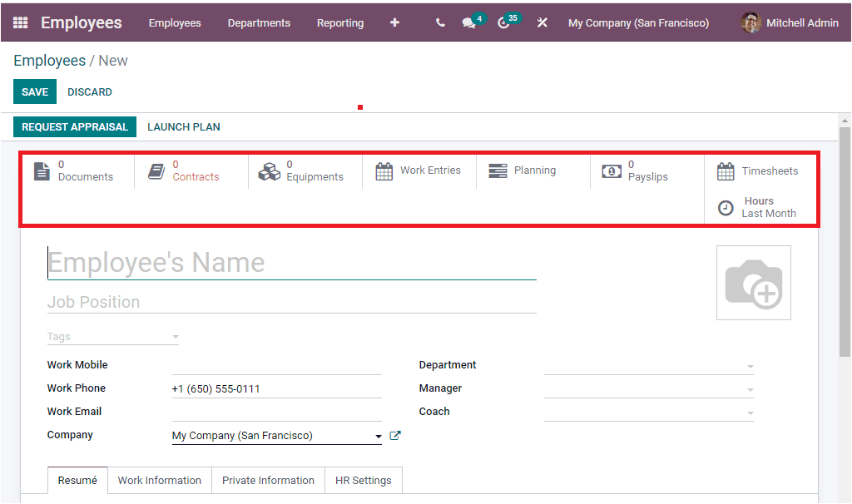
Task: Open conversations via the chat bubble icon
Action: point(468,22)
